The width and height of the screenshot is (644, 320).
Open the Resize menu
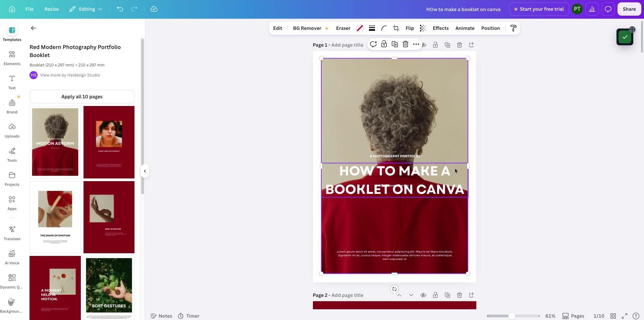(52, 9)
